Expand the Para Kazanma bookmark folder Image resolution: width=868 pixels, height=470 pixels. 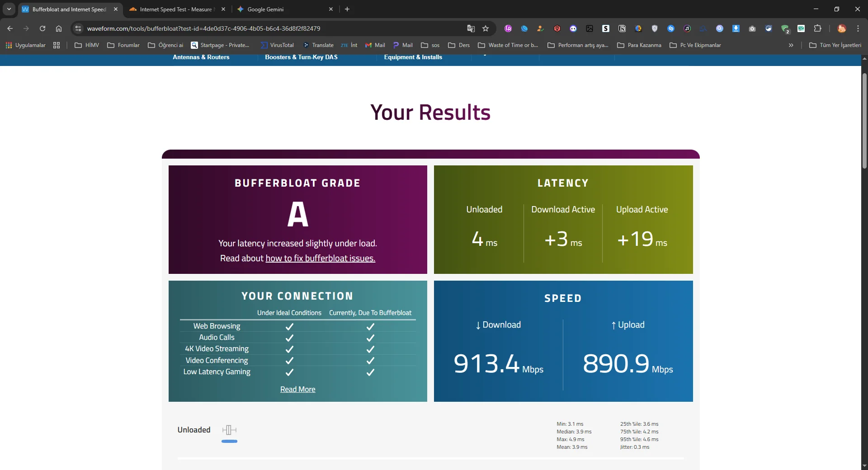pyautogui.click(x=639, y=45)
